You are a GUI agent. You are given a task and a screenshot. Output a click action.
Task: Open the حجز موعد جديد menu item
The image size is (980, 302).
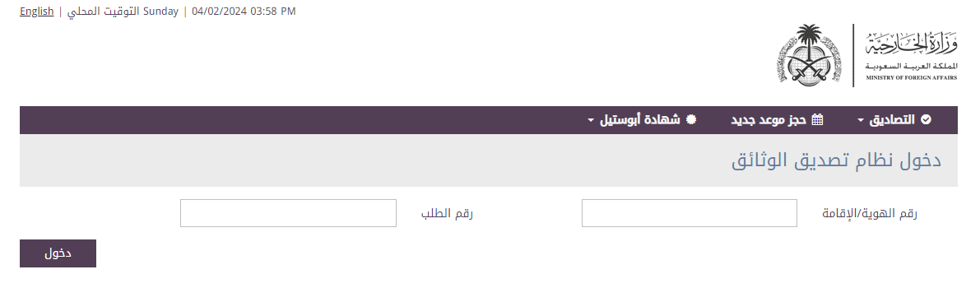click(777, 120)
